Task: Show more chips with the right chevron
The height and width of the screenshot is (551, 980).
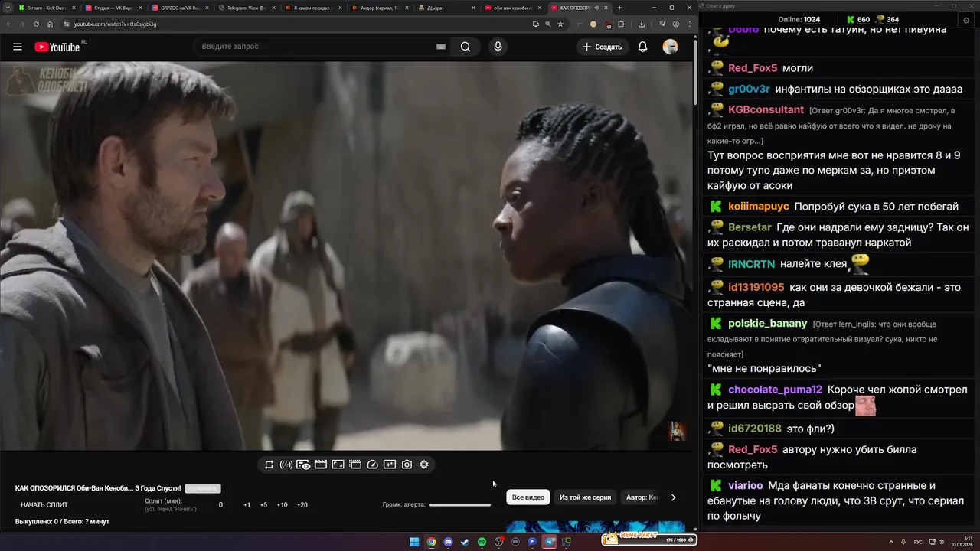Action: (673, 497)
